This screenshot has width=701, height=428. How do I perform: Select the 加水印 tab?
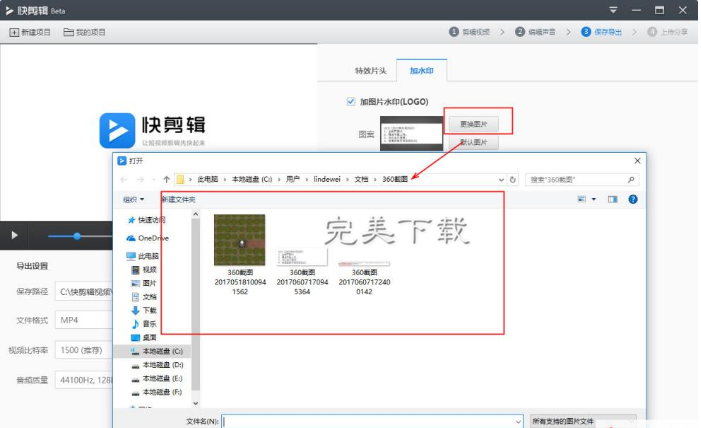coord(422,71)
